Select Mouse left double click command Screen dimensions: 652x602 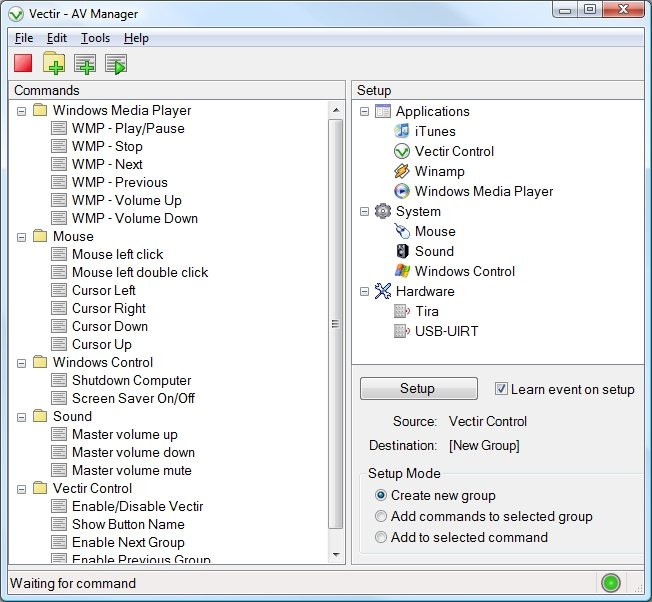coord(140,272)
